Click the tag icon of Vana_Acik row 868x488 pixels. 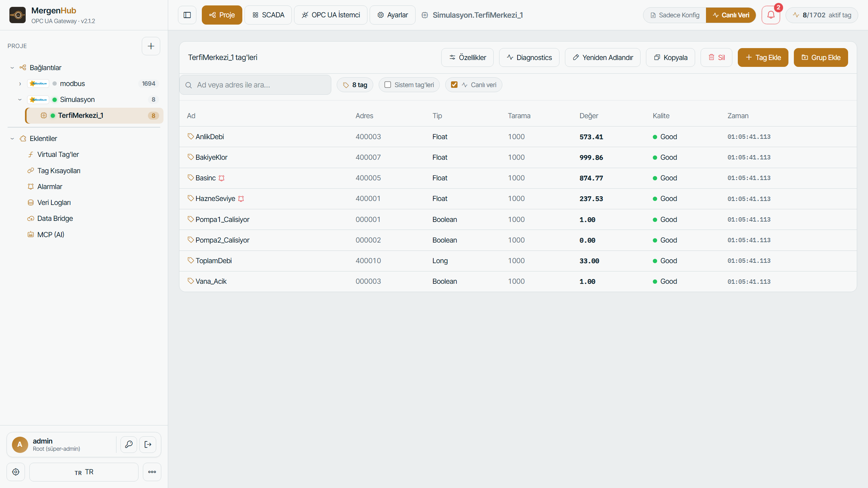click(191, 281)
